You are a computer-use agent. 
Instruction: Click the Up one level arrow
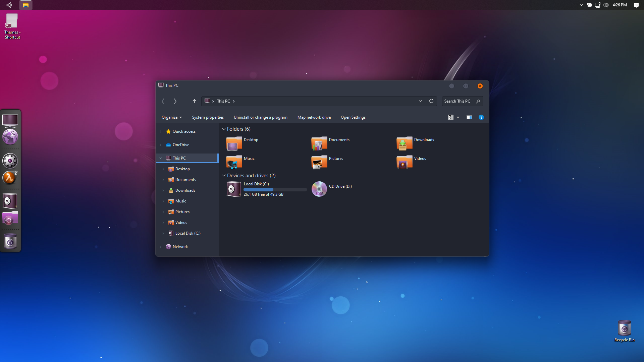coord(194,101)
